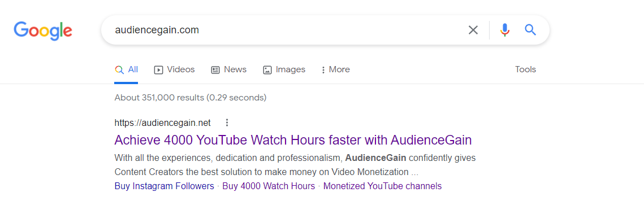Start voice search with the microphone icon
The height and width of the screenshot is (214, 644).
[x=505, y=30]
